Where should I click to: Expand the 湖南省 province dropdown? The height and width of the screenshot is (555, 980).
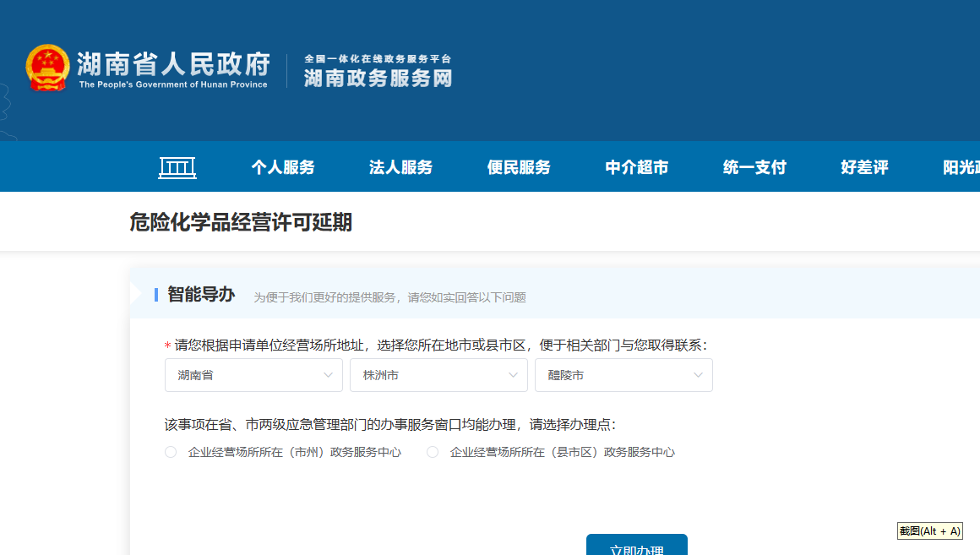click(253, 375)
